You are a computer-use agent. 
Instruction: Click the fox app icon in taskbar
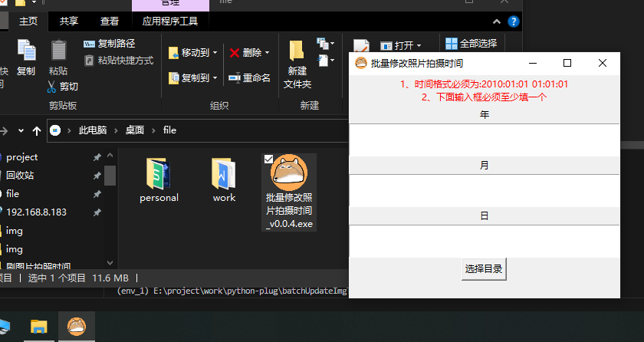click(77, 327)
